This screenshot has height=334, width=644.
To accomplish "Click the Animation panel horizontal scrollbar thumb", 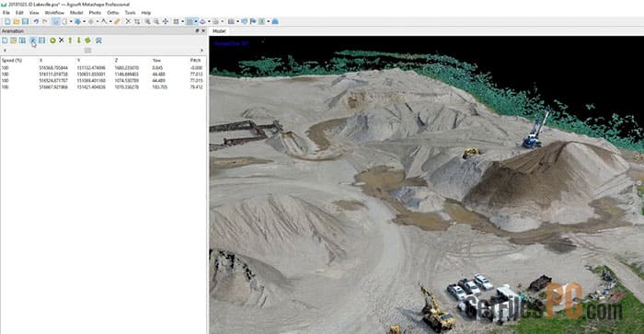I will click(x=88, y=50).
